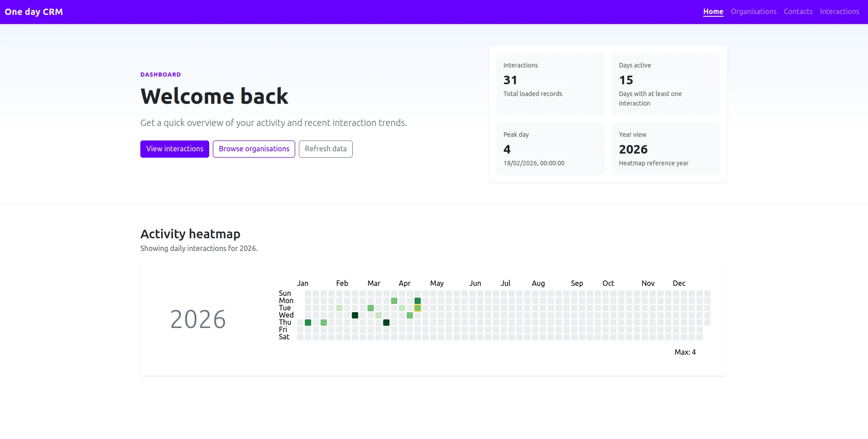Click 'Showing daily interactions for 2026.' text
868x439 pixels.
tap(199, 248)
